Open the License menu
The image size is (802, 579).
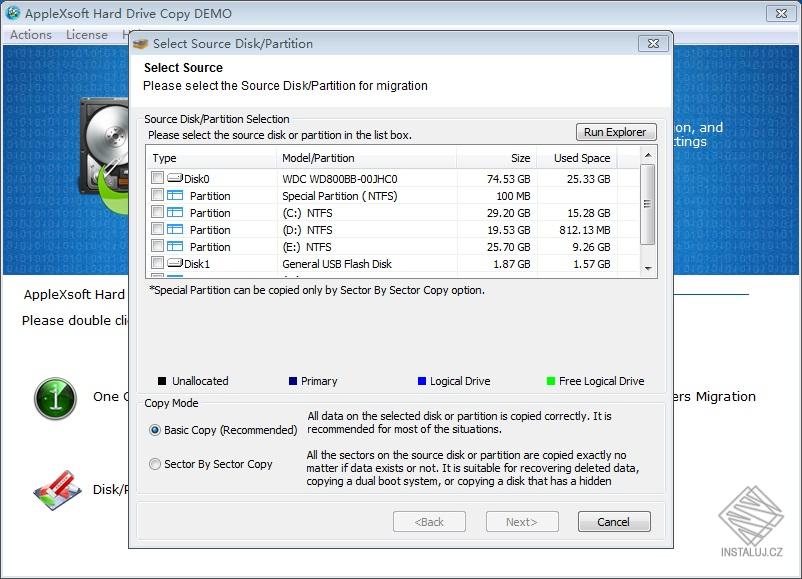[86, 34]
